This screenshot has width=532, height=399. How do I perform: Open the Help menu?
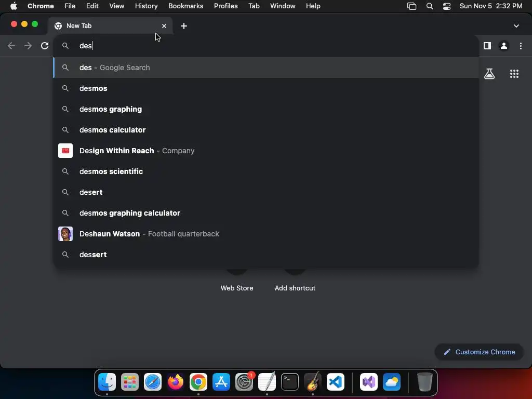(313, 6)
